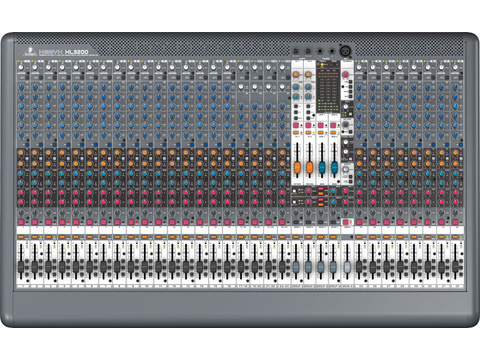Toggle the orange solo button on the leftmost channel
Image resolution: width=480 pixels, height=360 pixels.
[21, 237]
